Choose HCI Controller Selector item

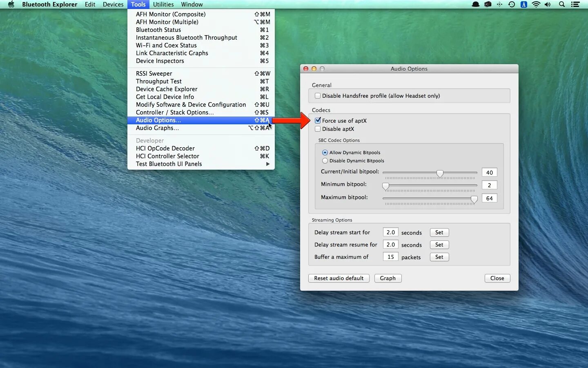pyautogui.click(x=201, y=156)
